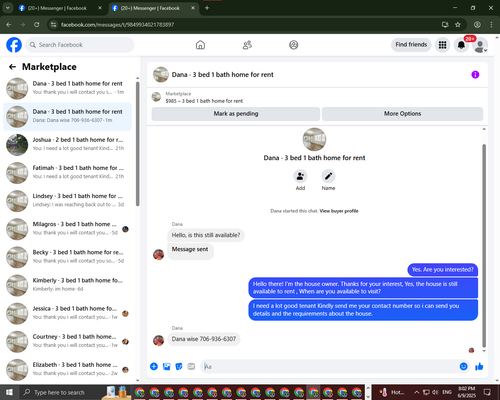Reload the page

tap(37, 25)
